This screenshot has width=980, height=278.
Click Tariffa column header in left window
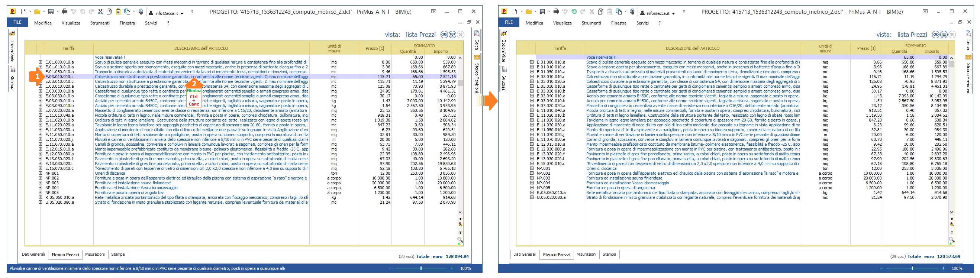pos(68,48)
